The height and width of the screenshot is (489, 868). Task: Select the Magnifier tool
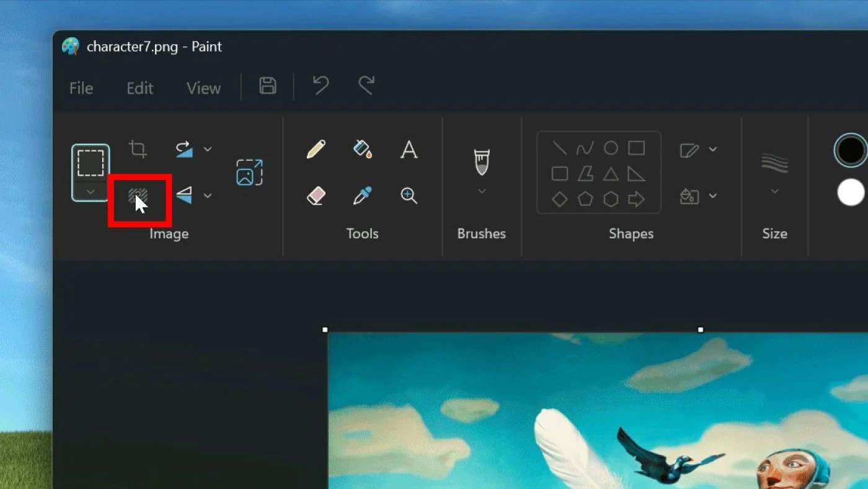[x=409, y=195]
